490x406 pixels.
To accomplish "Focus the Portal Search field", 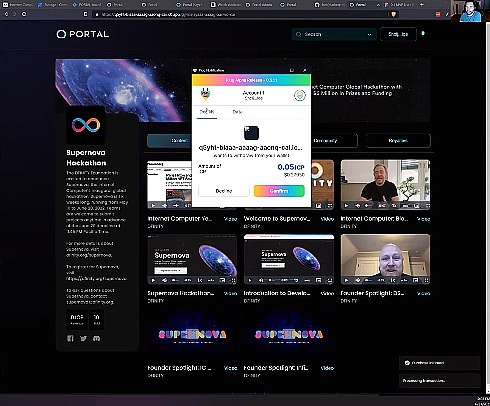I will pyautogui.click(x=334, y=34).
